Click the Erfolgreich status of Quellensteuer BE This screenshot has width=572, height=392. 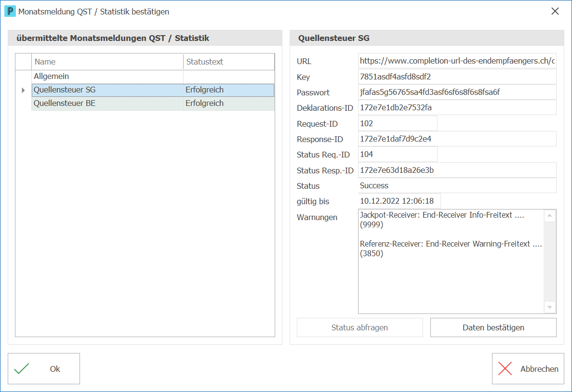pos(204,104)
